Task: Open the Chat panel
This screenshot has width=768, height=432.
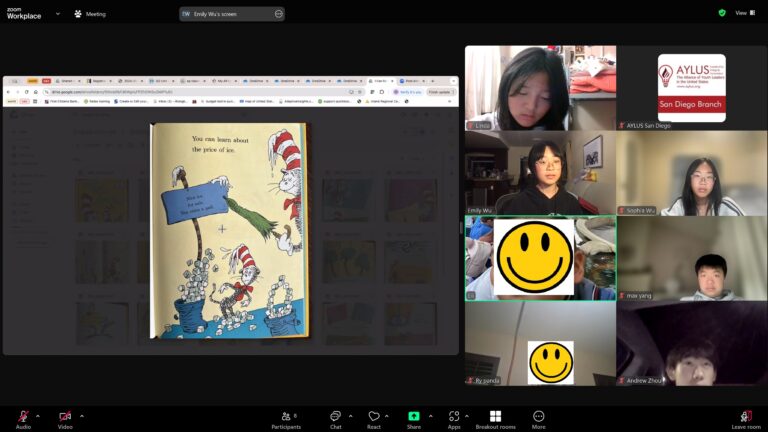Action: pos(336,420)
